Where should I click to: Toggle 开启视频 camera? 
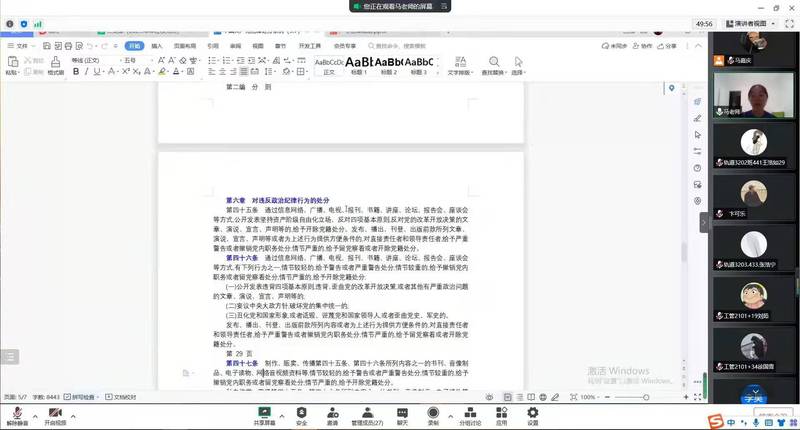52,411
